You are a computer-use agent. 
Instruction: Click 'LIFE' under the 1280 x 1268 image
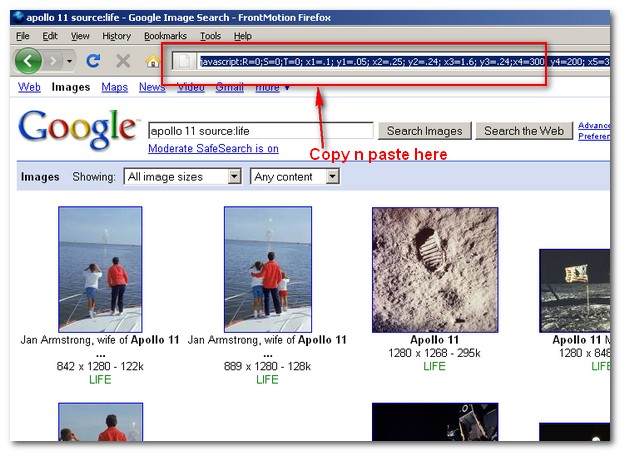click(434, 366)
